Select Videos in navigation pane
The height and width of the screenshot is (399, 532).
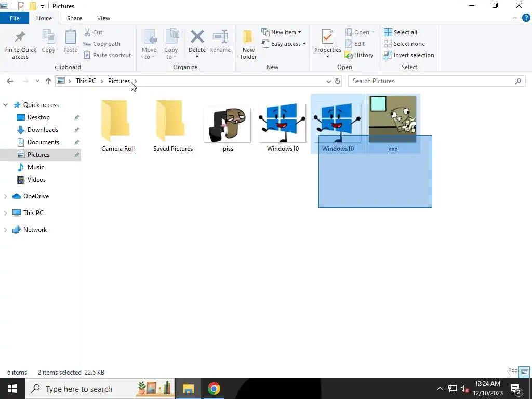[36, 180]
